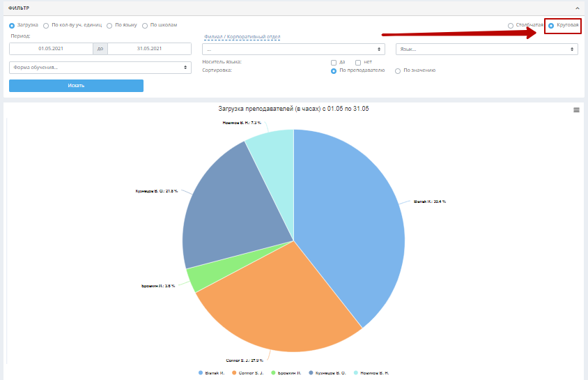Collapse the ФИЛЬТР panel with the chevron
This screenshot has width=588, height=380.
coord(578,8)
